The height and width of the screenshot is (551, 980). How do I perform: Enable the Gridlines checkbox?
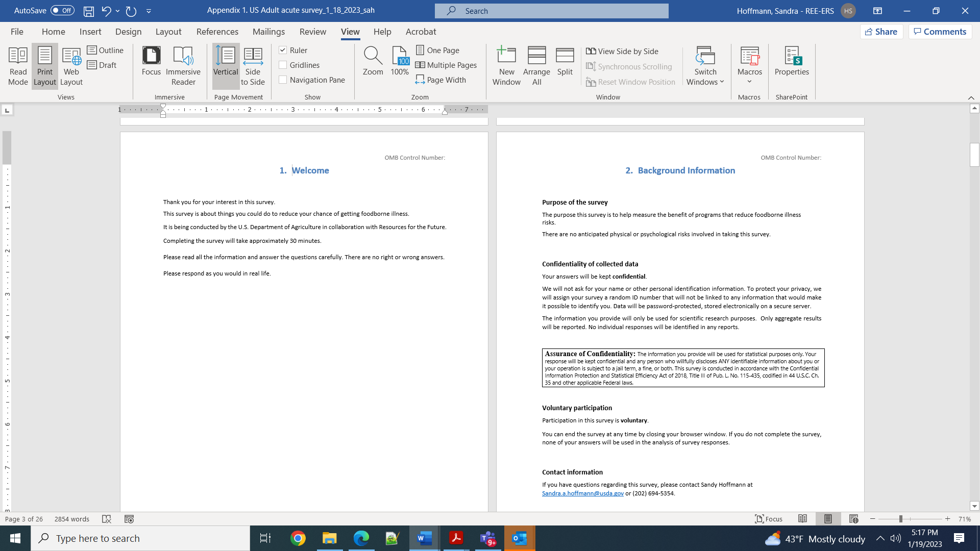pos(283,65)
